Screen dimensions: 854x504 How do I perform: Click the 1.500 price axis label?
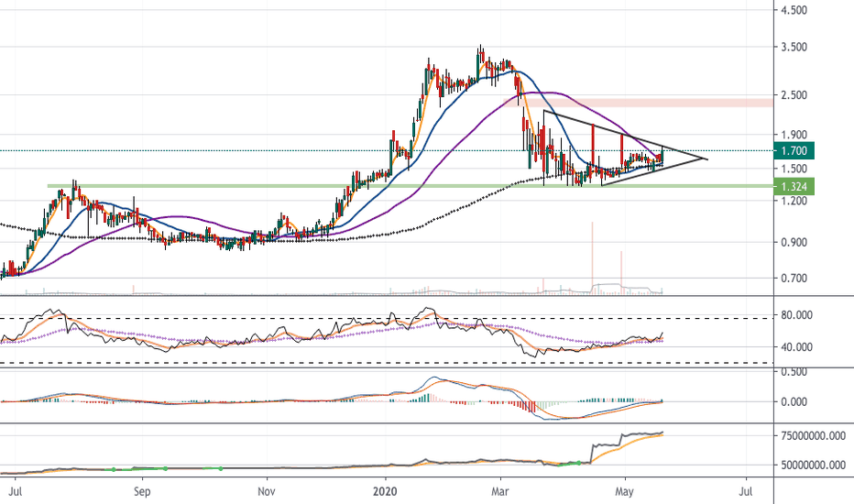(794, 169)
